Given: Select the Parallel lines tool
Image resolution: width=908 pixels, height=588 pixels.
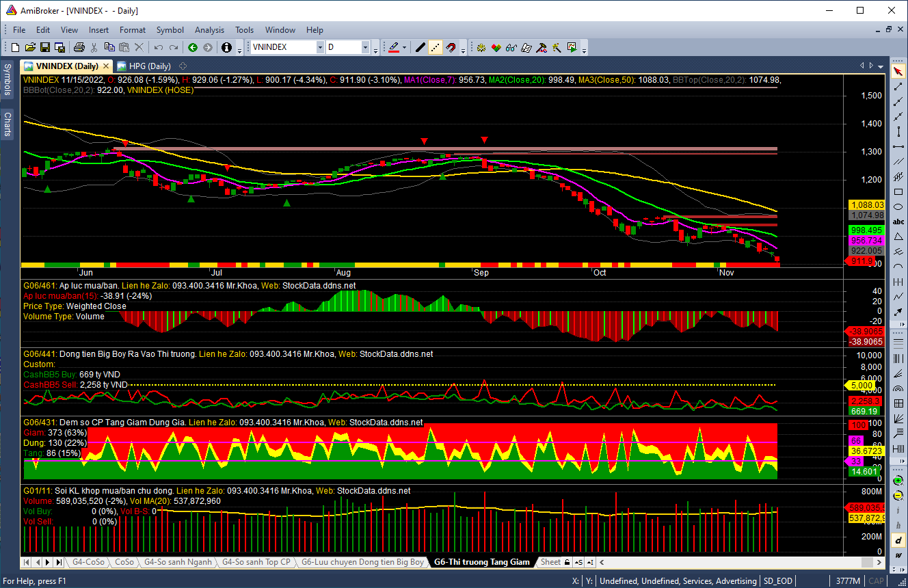Looking at the screenshot, I should click(898, 161).
